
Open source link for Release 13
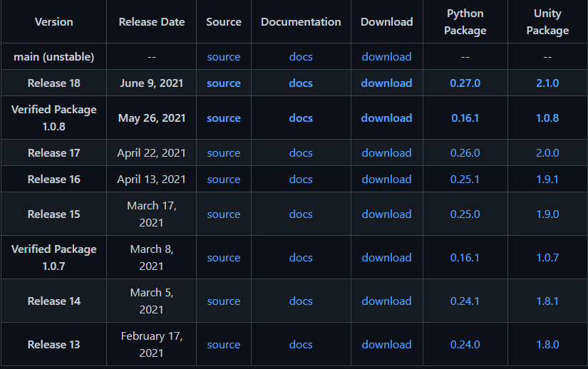(x=224, y=344)
